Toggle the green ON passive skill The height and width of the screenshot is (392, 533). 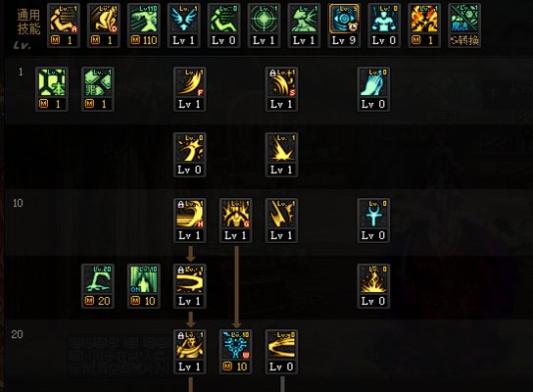(x=144, y=279)
